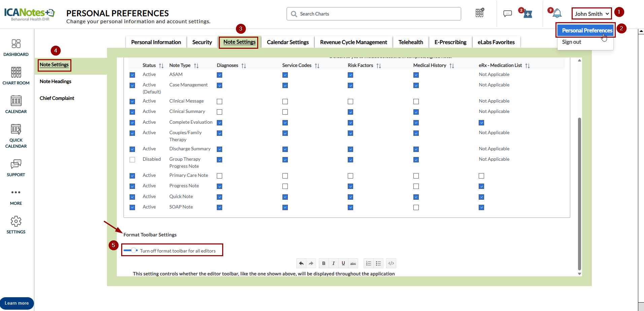Sort by Risk Factors column arrows
Screen dimensions: 644x311
tap(379, 66)
